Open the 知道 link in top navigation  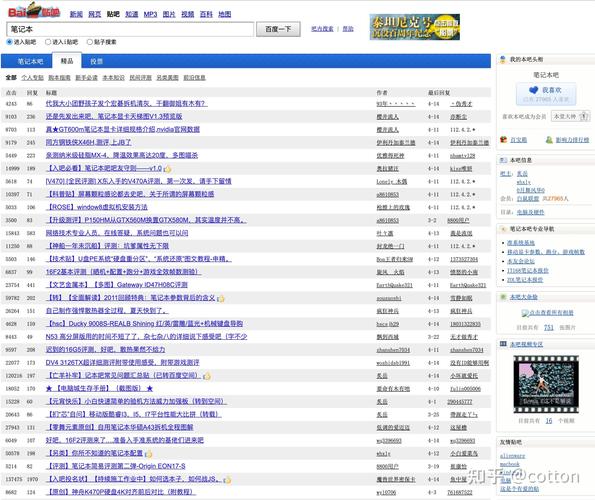[x=132, y=14]
